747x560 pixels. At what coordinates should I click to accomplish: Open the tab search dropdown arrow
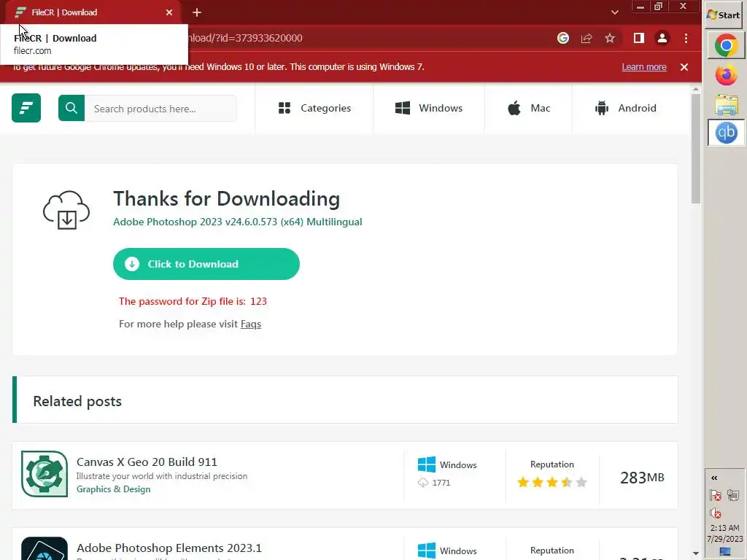coord(614,12)
